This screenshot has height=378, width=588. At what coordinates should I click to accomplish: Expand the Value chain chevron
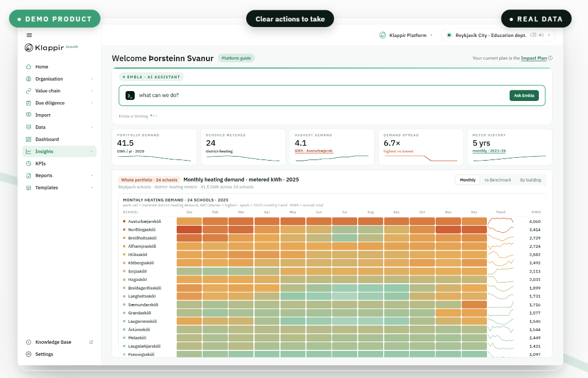[92, 91]
